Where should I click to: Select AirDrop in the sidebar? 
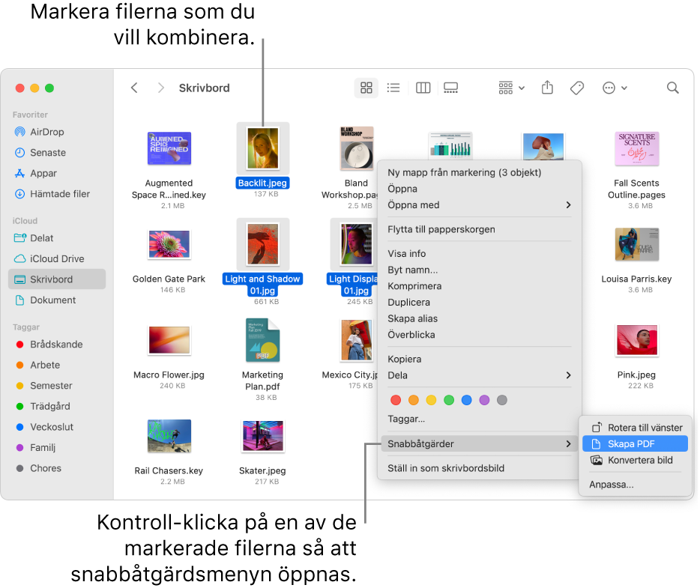[45, 132]
